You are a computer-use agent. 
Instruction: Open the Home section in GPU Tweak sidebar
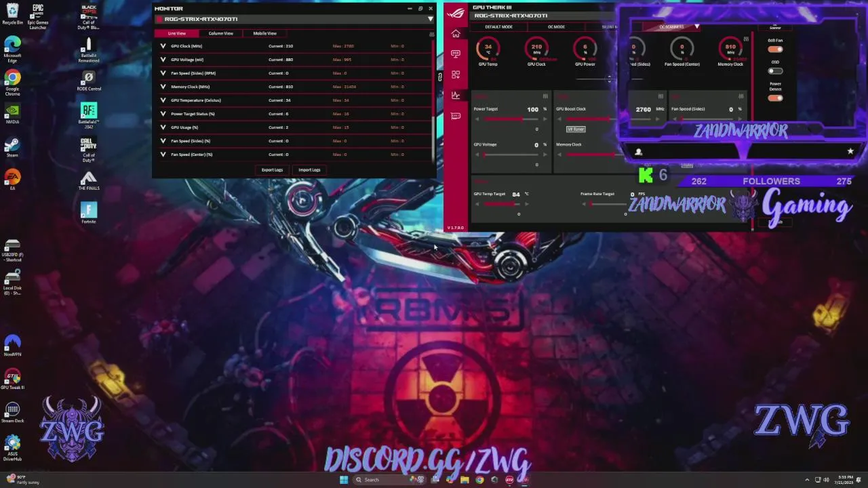point(456,34)
